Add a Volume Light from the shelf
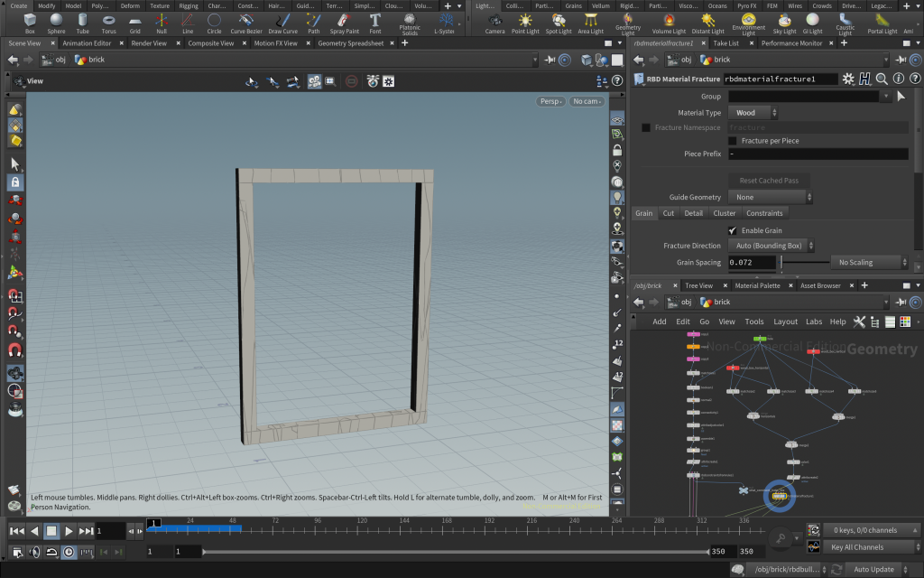 [x=669, y=23]
